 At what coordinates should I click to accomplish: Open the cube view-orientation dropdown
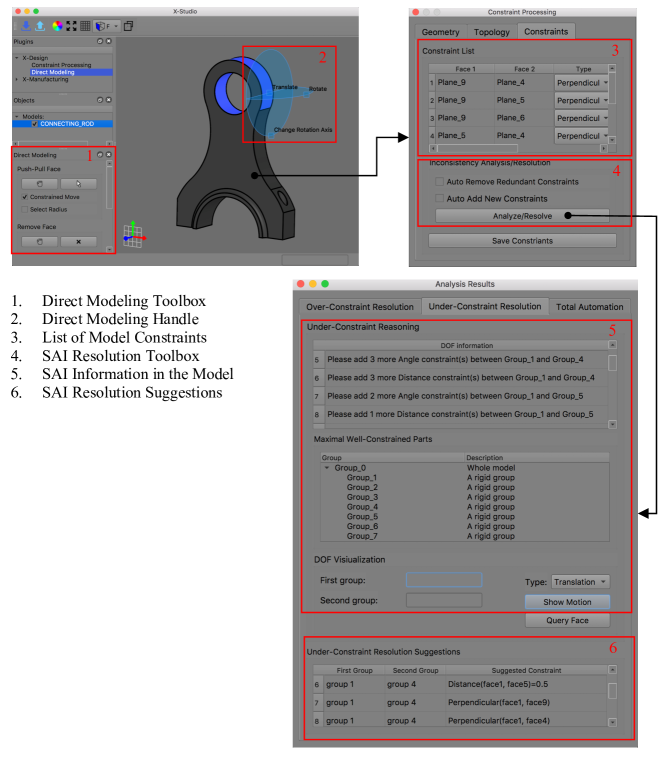coord(106,26)
